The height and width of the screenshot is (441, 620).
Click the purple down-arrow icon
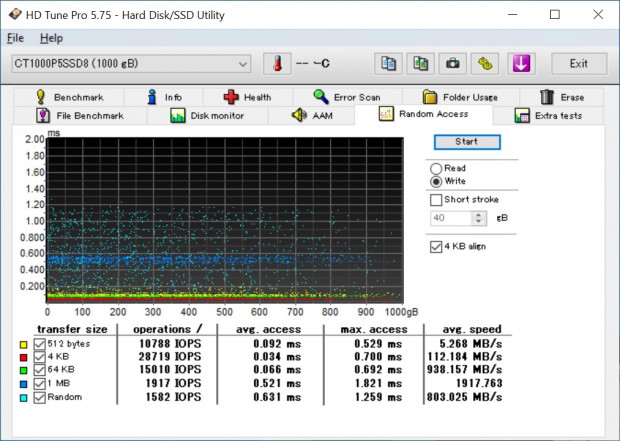point(520,64)
